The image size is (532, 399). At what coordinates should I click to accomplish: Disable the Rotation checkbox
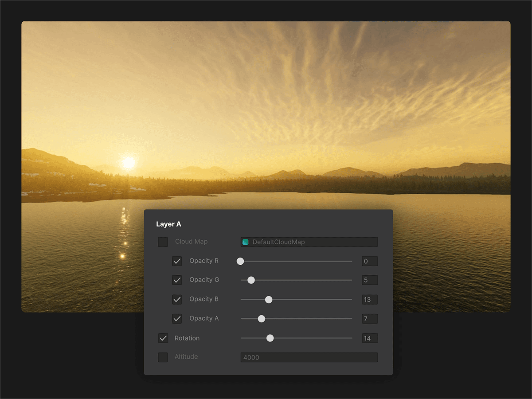[163, 338]
